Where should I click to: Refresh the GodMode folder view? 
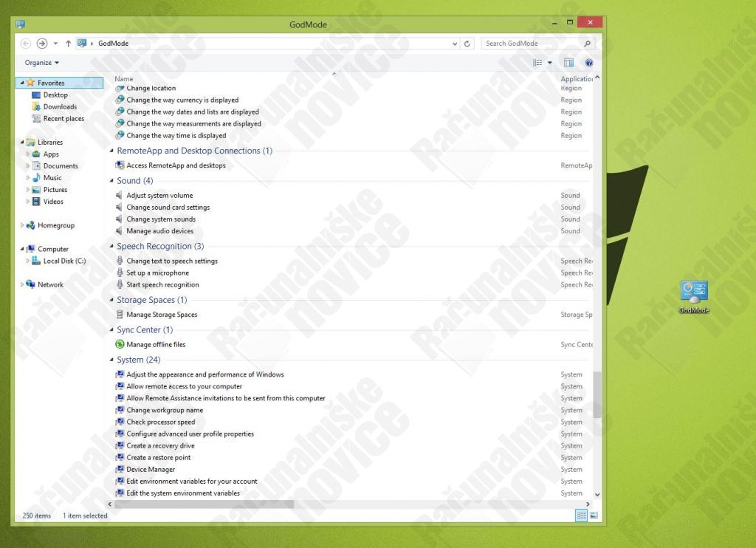click(x=467, y=44)
